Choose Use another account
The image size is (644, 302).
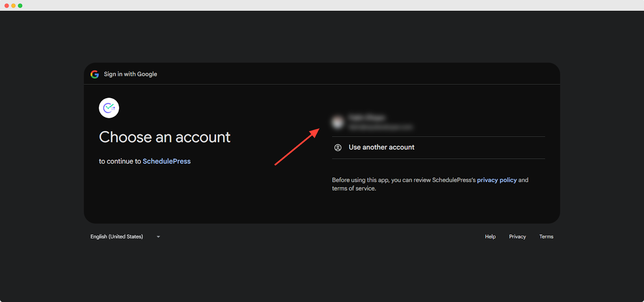coord(438,148)
